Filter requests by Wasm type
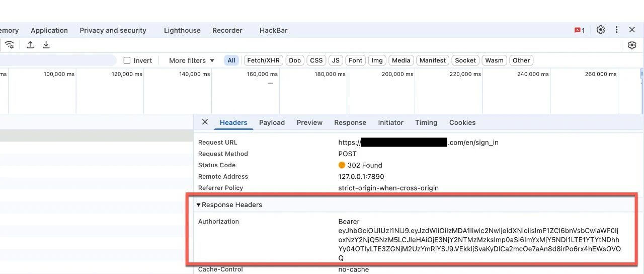The height and width of the screenshot is (274, 644). (x=494, y=60)
